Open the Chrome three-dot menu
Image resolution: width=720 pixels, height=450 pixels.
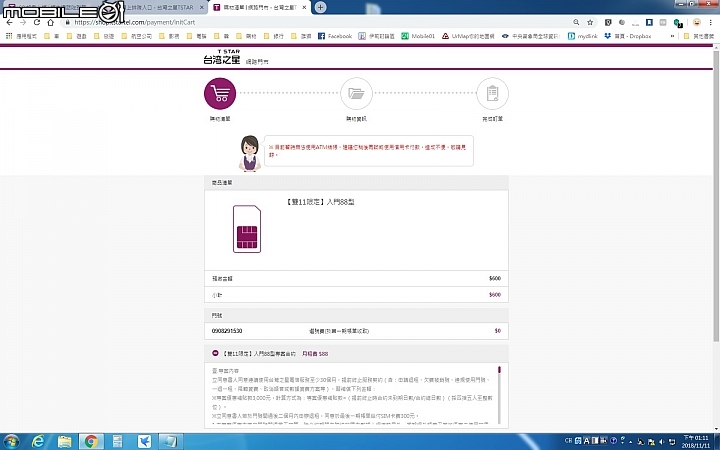(710, 22)
